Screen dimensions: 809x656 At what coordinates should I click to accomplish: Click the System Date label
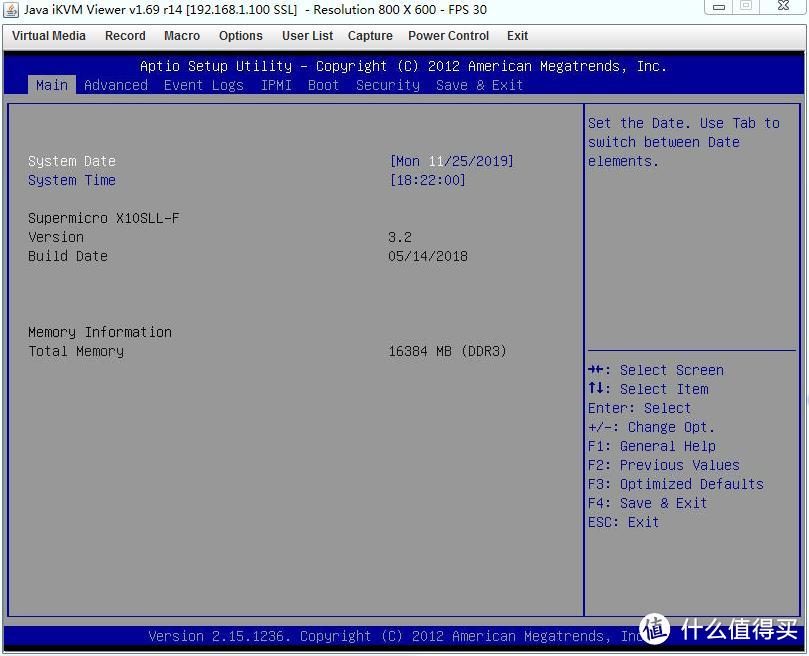pyautogui.click(x=72, y=161)
